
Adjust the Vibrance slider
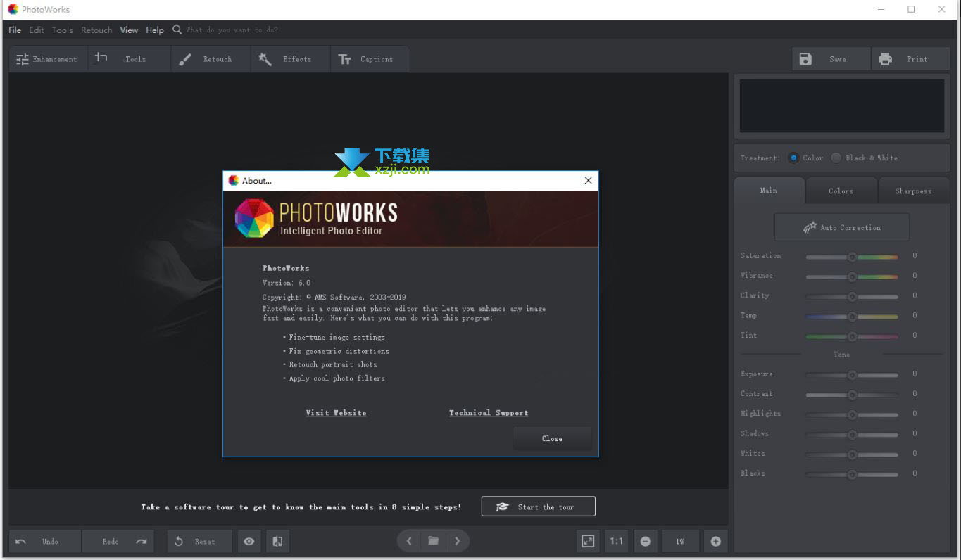point(852,276)
